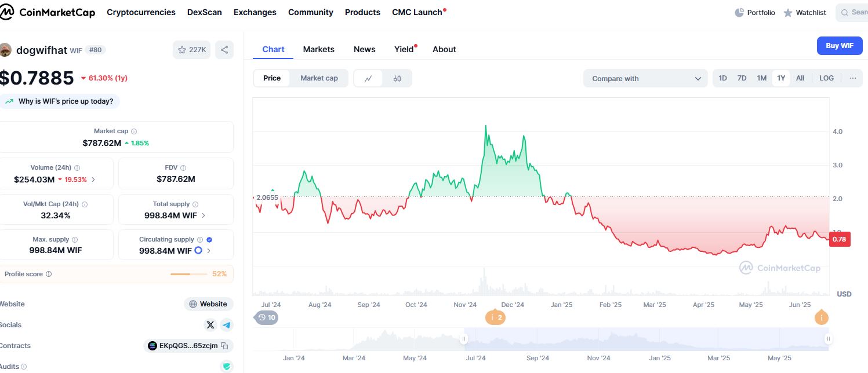Grab the left range slider handle
This screenshot has height=373, width=868.
click(x=463, y=339)
